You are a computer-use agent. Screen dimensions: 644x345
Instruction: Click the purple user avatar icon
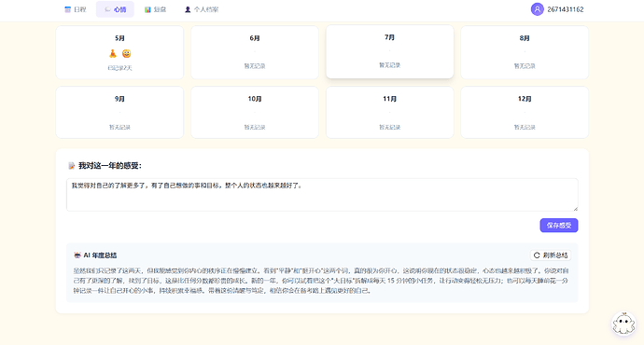(x=538, y=9)
